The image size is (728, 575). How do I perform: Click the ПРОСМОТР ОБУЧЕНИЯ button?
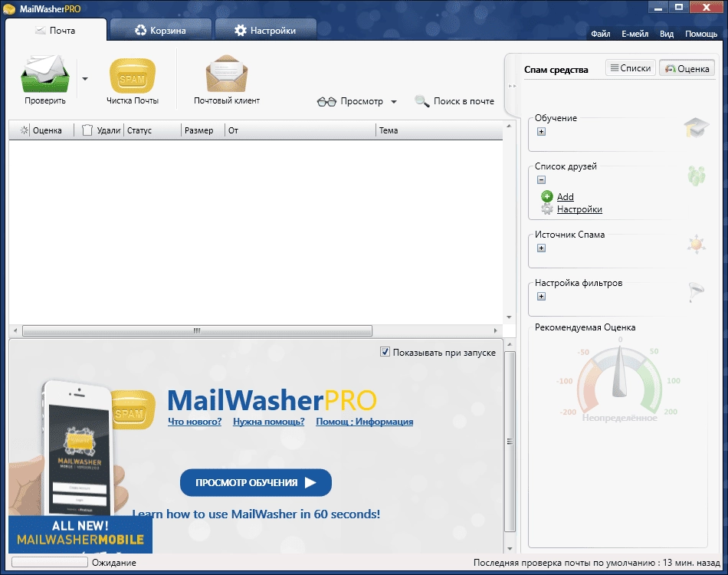click(256, 482)
